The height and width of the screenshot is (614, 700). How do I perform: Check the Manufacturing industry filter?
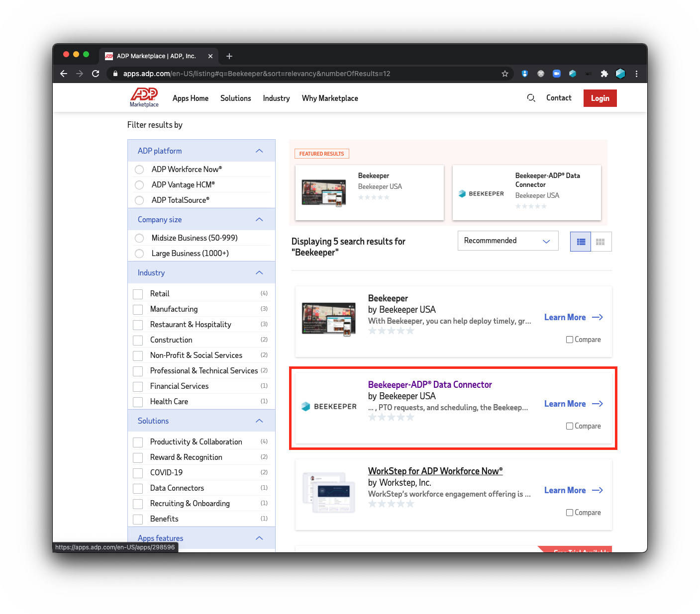pyautogui.click(x=138, y=309)
